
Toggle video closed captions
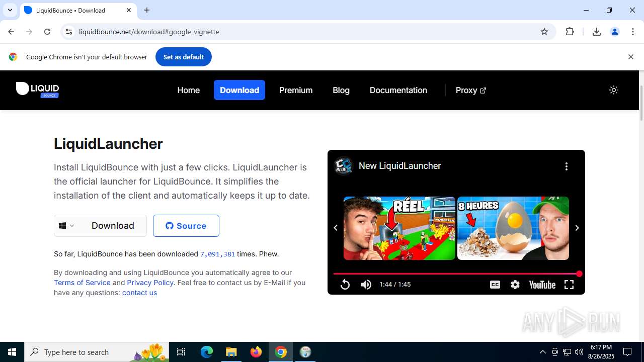[x=495, y=285]
